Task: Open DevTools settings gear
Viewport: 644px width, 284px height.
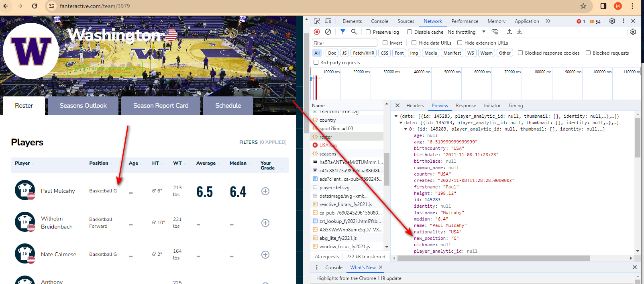Action: coord(612,21)
